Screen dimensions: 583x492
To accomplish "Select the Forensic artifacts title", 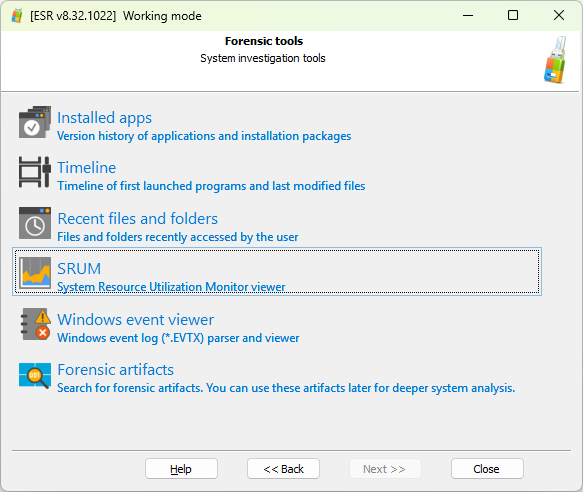I will coord(116,370).
